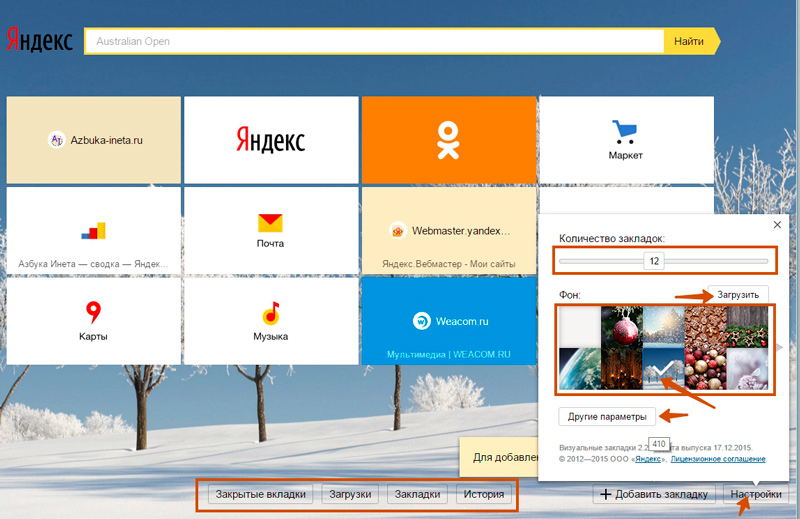Viewport: 800px width, 519px height.
Task: Select the snowy sunlit forest background
Action: tap(664, 327)
